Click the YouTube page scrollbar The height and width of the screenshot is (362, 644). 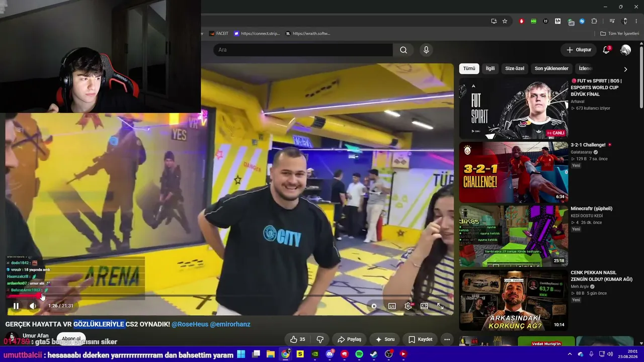click(x=641, y=78)
